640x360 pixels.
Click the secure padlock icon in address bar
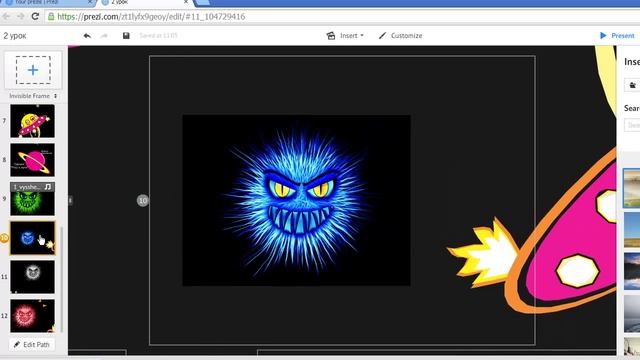(x=51, y=17)
